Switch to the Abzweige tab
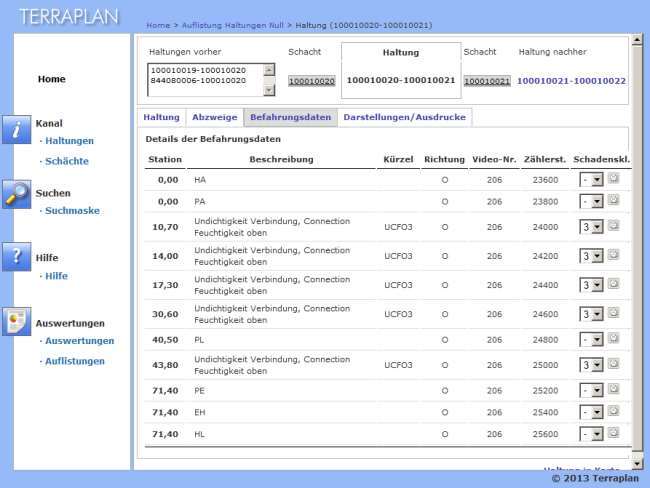Viewport: 650px width, 488px height. point(215,117)
